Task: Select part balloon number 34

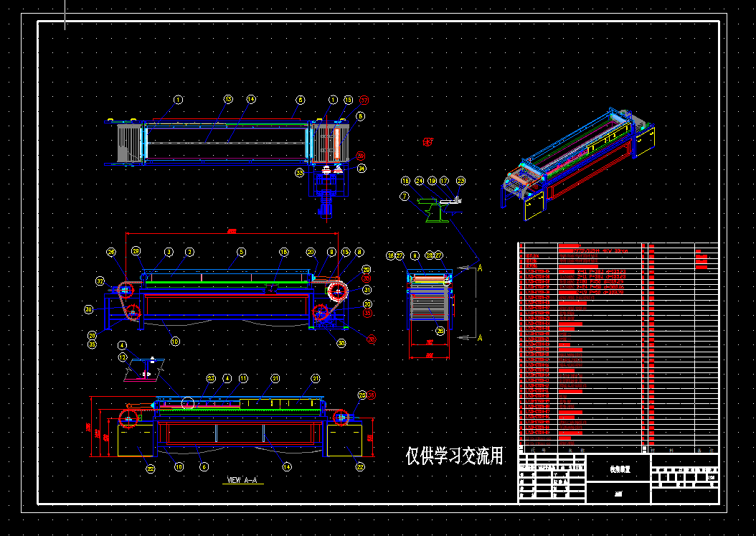Action: (x=362, y=169)
